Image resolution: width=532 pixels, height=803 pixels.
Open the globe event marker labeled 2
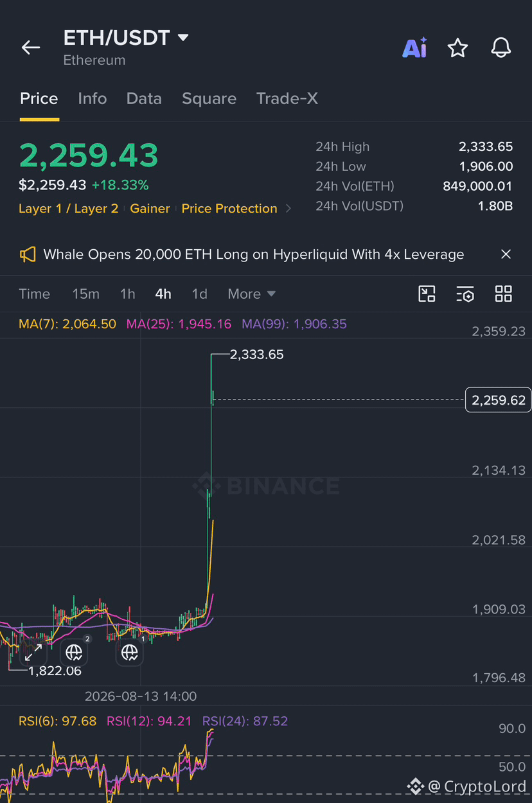click(74, 653)
